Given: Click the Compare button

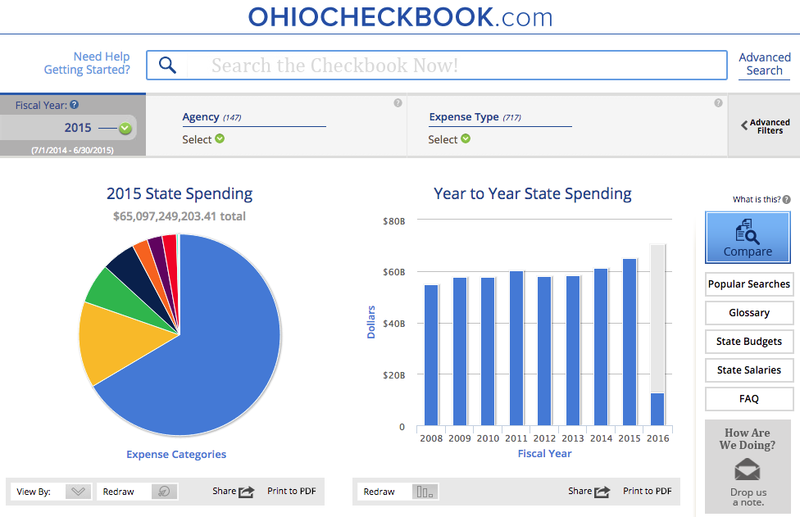Looking at the screenshot, I should tap(748, 237).
